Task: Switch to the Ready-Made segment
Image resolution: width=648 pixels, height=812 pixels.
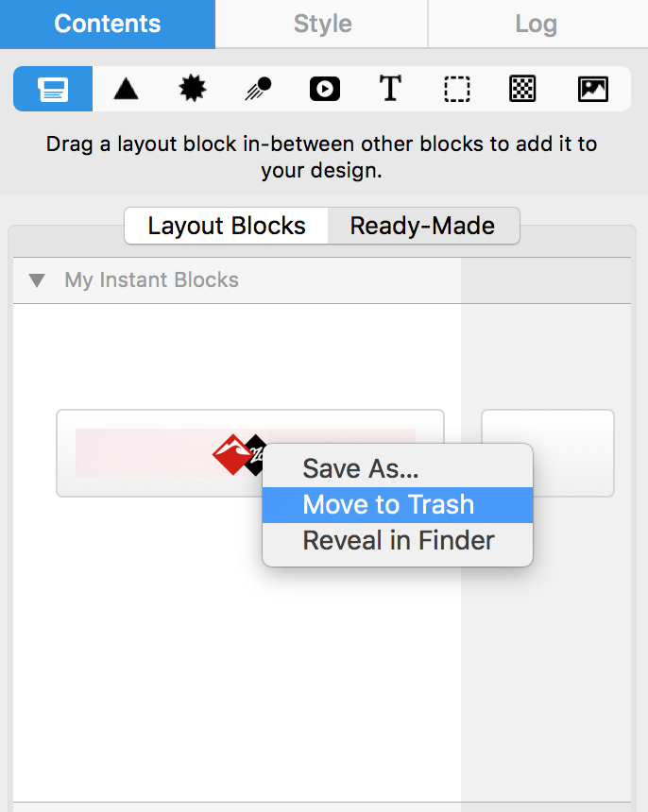Action: (423, 226)
